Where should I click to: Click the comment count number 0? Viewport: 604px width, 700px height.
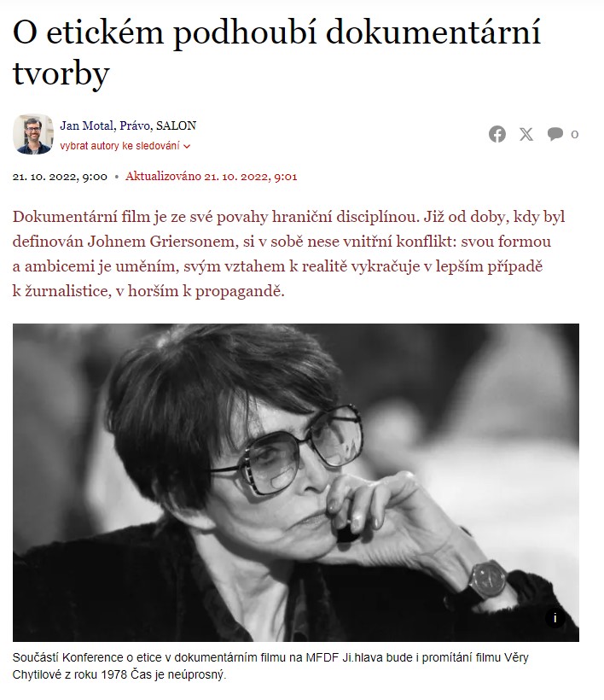[574, 134]
